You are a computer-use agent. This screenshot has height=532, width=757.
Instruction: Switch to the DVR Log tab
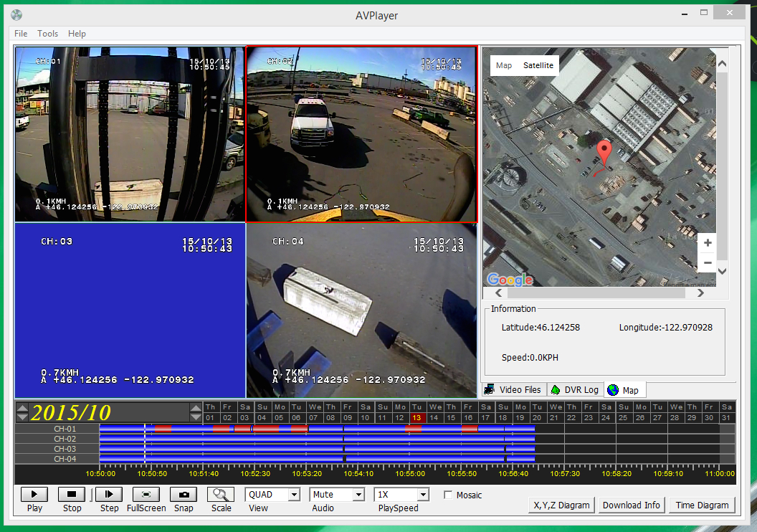574,389
